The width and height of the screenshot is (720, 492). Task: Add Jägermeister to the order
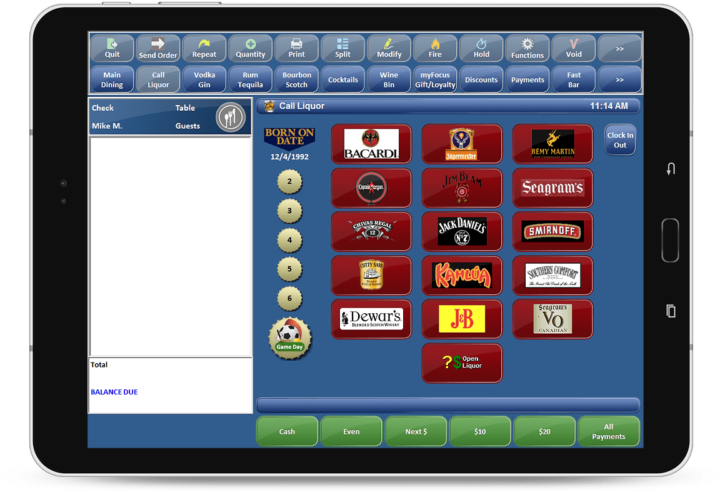pos(462,144)
